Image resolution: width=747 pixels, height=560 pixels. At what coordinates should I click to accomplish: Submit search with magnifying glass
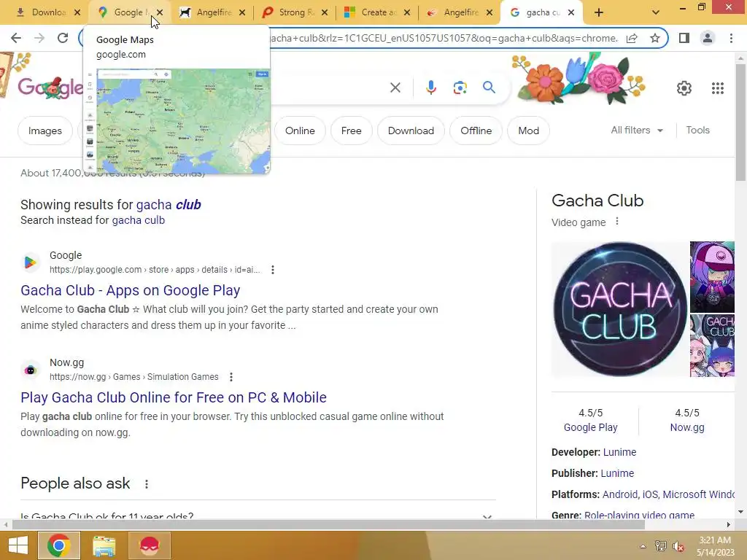(489, 87)
